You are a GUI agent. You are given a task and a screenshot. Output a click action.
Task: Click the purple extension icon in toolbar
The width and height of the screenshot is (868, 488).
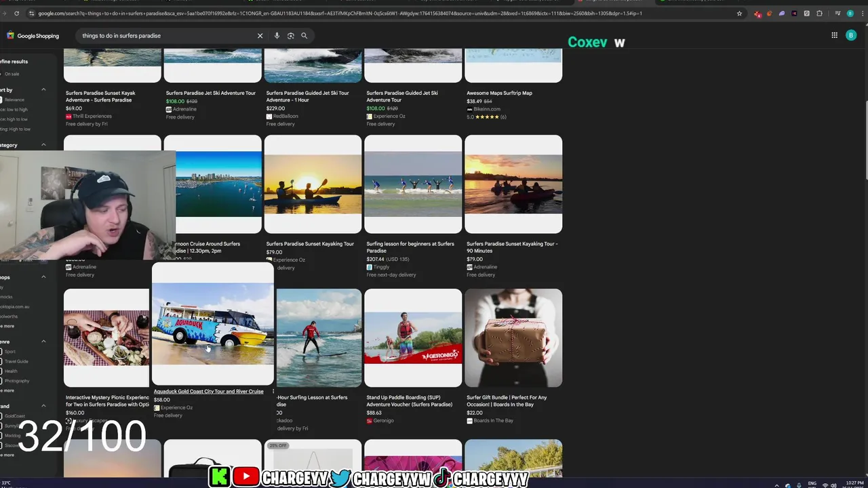782,14
